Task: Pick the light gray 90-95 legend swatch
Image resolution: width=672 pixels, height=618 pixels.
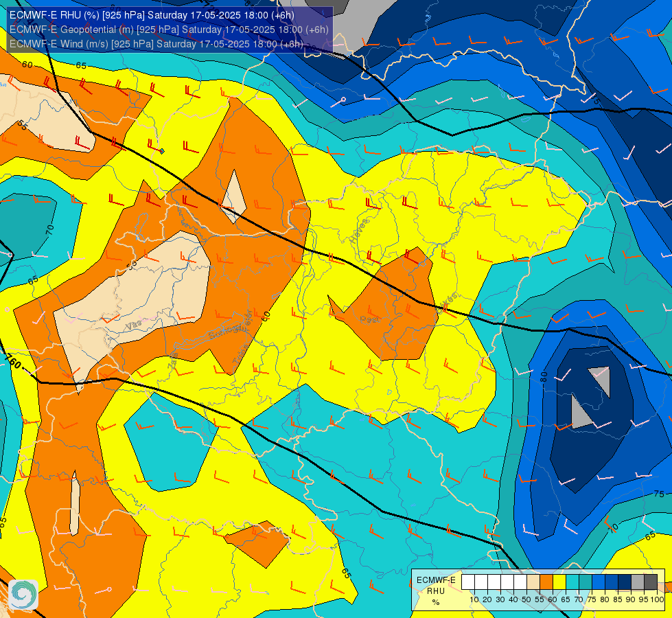Action: [638, 582]
